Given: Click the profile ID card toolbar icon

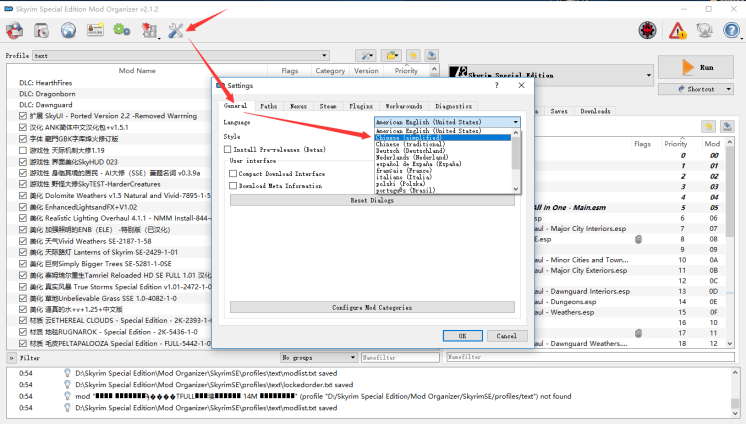Looking at the screenshot, I should tap(95, 30).
